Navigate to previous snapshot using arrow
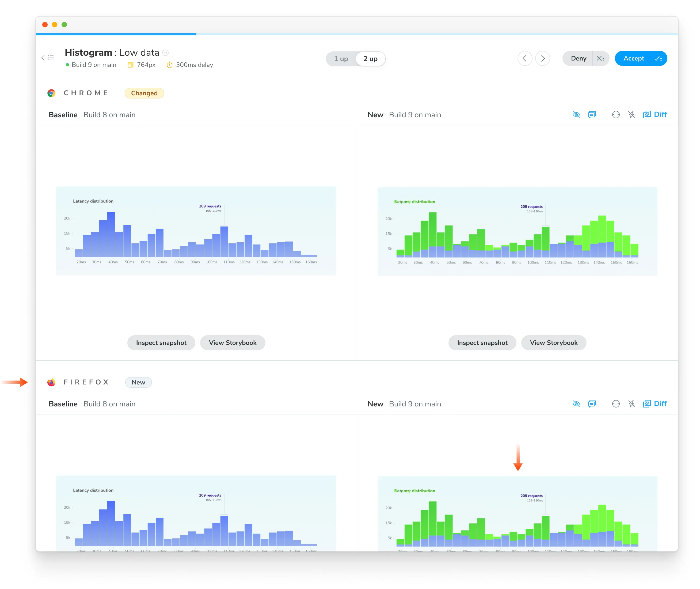The image size is (700, 589). pyautogui.click(x=524, y=58)
